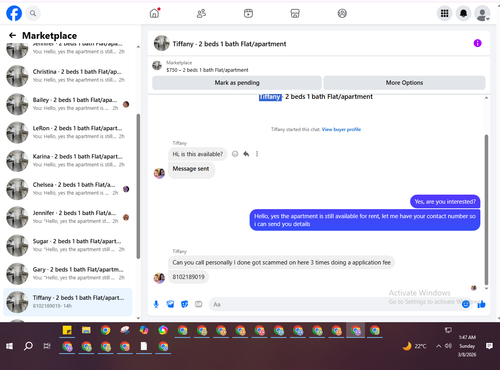
Task: Click More Options button
Action: (x=404, y=83)
